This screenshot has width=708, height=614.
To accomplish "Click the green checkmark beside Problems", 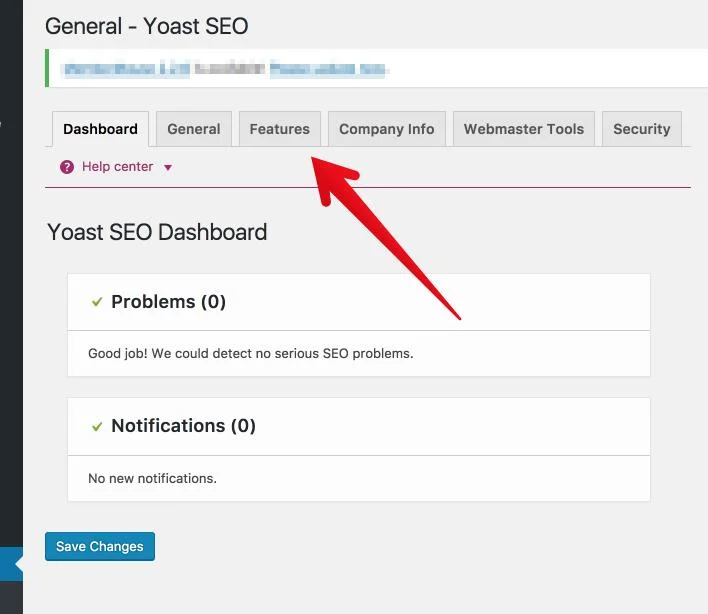I will (97, 302).
